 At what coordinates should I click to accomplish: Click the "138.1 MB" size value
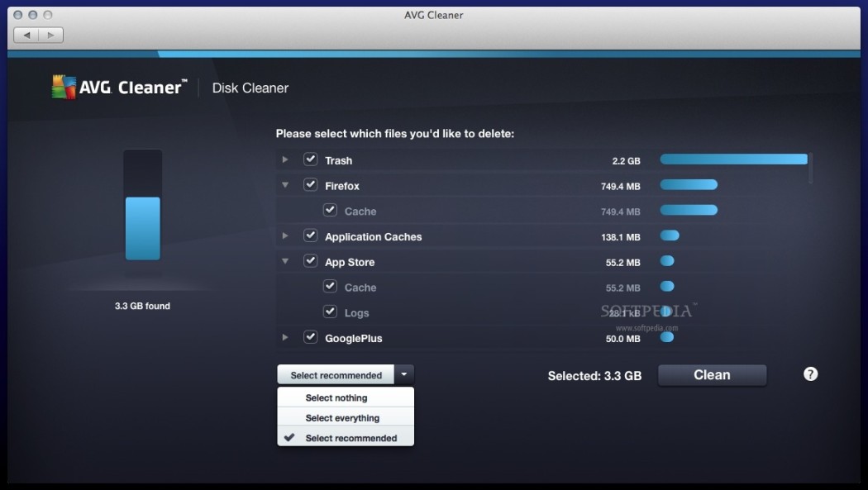click(621, 237)
